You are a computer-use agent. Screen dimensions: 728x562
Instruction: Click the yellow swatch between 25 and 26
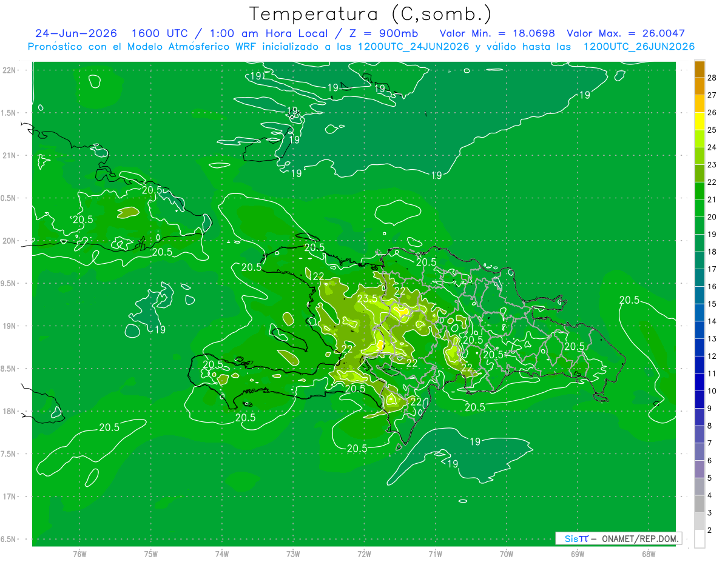699,121
